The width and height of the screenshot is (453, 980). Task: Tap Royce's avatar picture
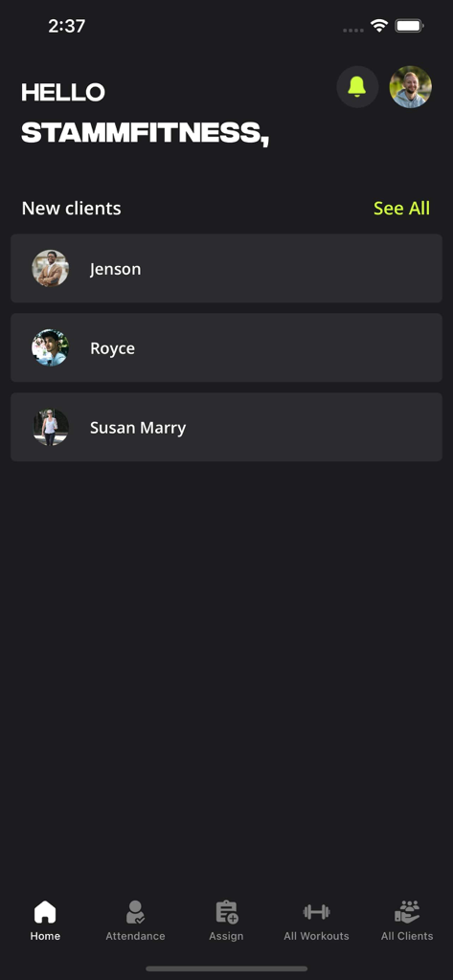pyautogui.click(x=51, y=348)
